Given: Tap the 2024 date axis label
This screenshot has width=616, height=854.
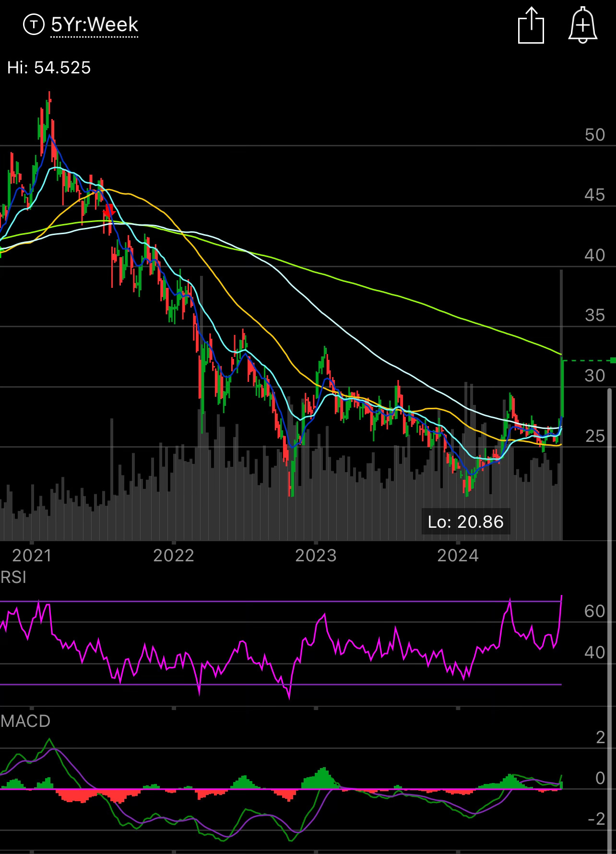Looking at the screenshot, I should click(x=458, y=556).
